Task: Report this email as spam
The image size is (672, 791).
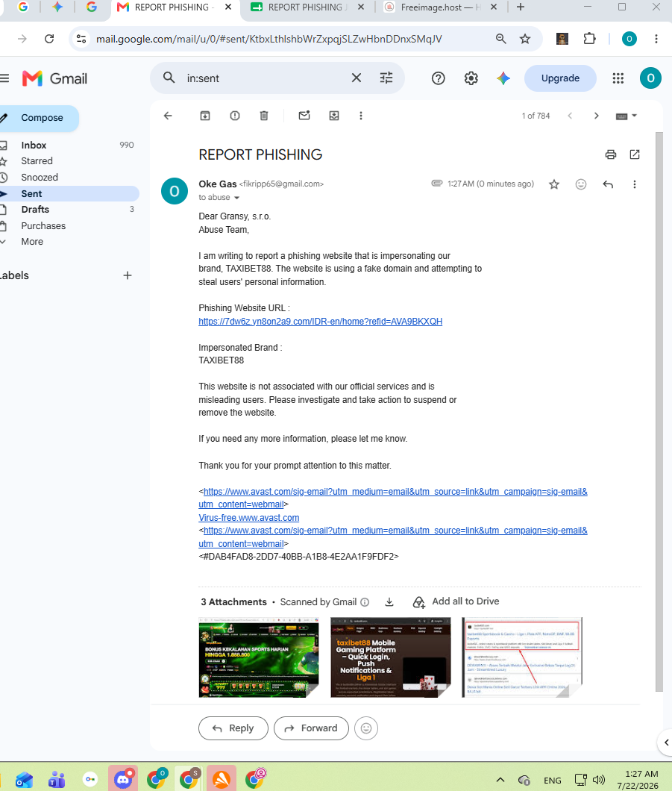Action: pyautogui.click(x=234, y=116)
